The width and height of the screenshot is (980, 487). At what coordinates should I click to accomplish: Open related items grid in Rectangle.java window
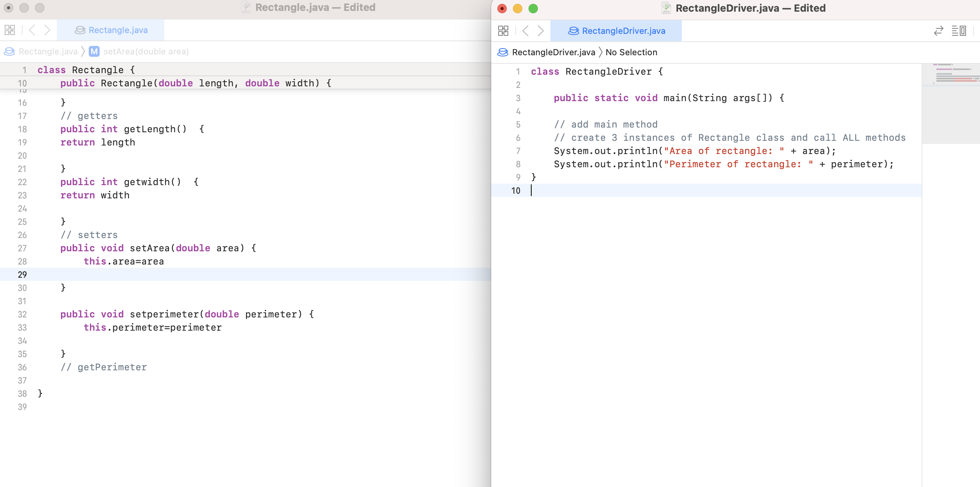(x=10, y=30)
